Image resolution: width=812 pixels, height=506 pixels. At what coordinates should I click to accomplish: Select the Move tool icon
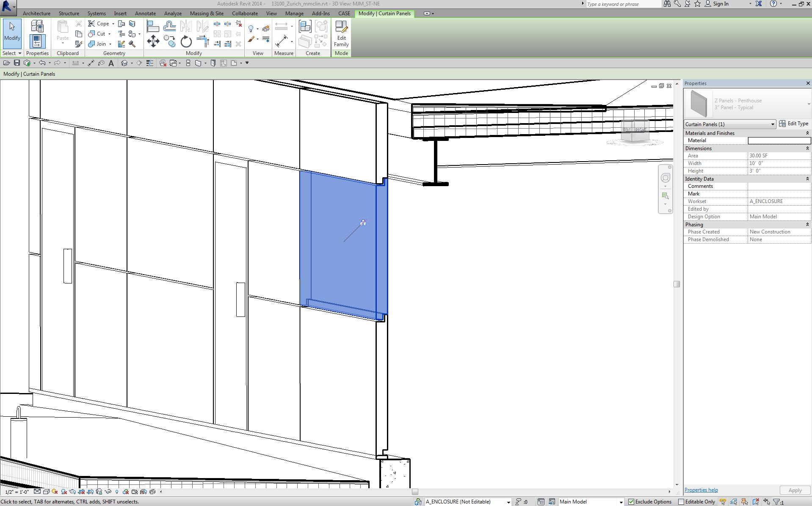click(153, 41)
